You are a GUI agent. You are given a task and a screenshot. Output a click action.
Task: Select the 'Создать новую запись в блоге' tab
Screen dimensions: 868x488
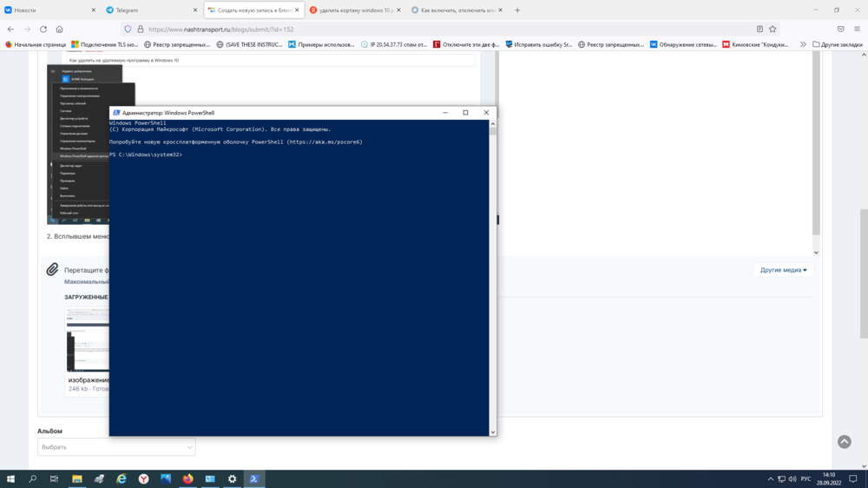[253, 10]
